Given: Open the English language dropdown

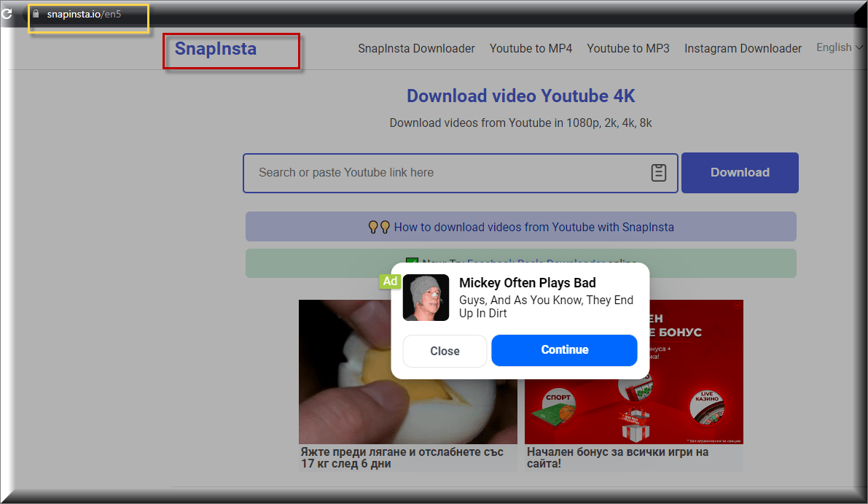Looking at the screenshot, I should pyautogui.click(x=837, y=48).
